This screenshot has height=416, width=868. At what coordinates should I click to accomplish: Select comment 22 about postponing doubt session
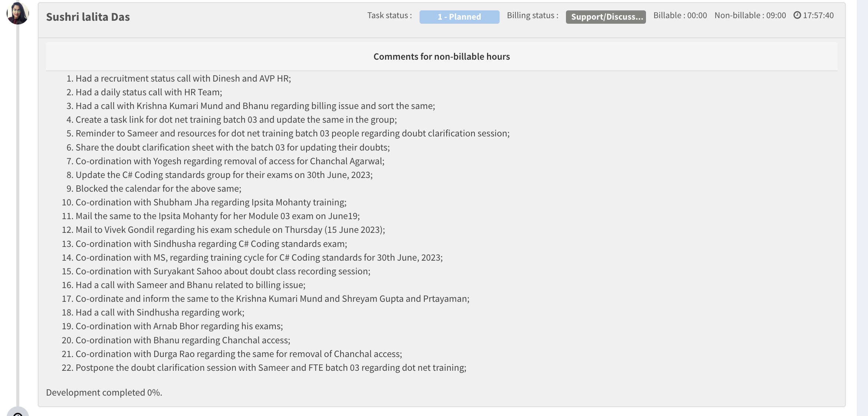[x=271, y=368]
